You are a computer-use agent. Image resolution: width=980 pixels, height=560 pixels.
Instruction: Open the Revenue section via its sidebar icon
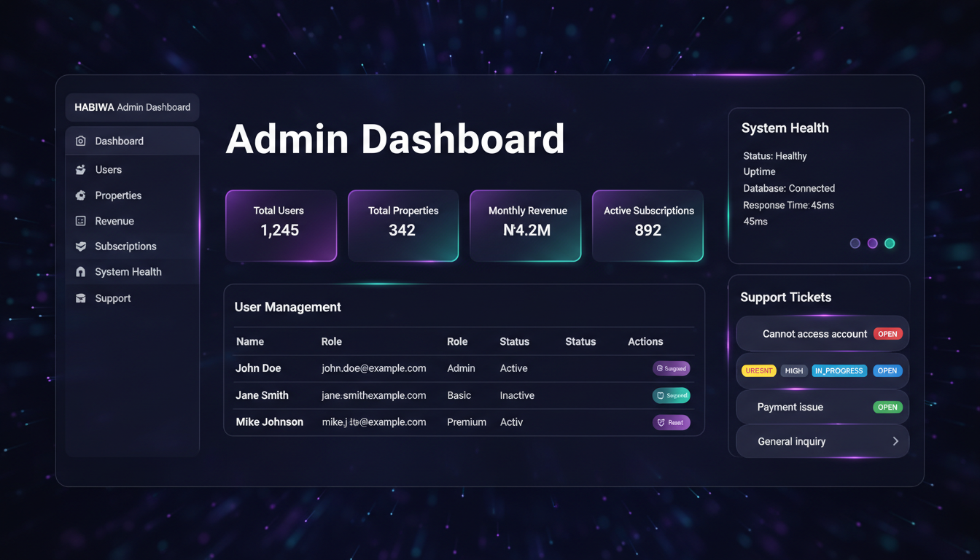click(80, 221)
